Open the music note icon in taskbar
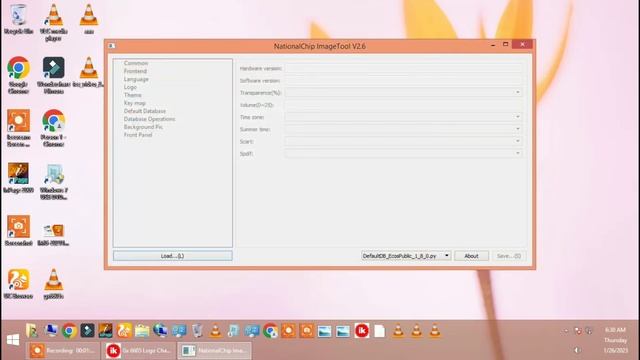 [x=233, y=331]
